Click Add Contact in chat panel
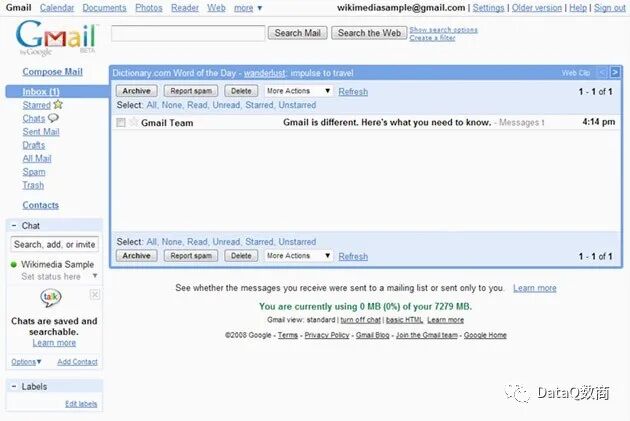630x421 pixels. click(77, 362)
